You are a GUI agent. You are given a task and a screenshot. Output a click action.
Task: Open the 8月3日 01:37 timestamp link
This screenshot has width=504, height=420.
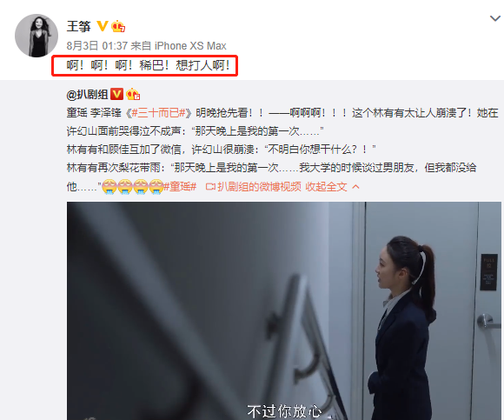click(x=97, y=46)
